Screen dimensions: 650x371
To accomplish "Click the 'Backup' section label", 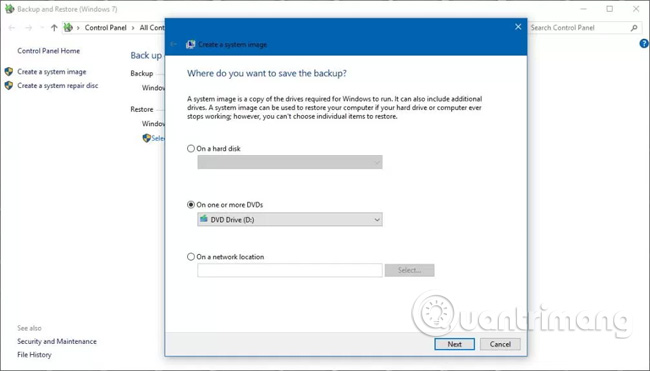I will tap(142, 73).
